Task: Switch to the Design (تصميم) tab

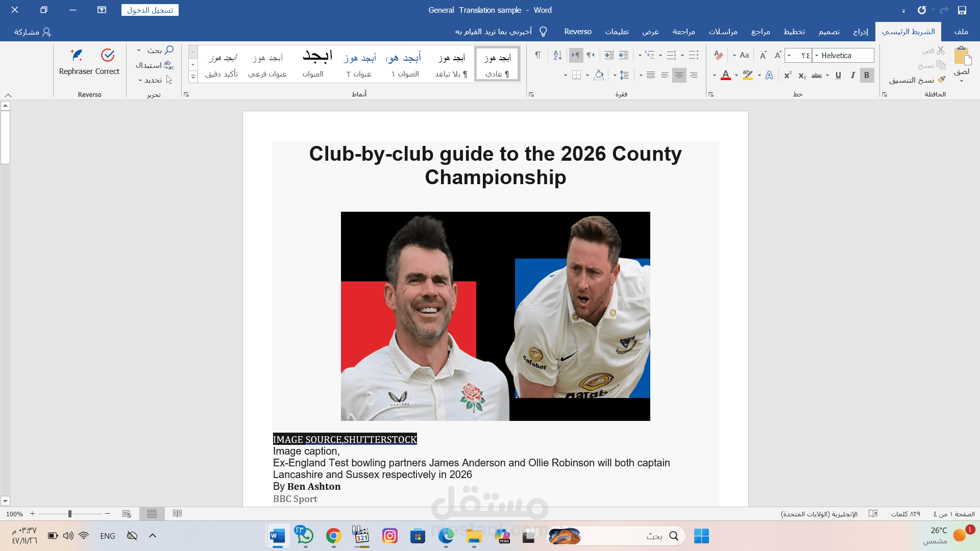Action: (x=829, y=32)
